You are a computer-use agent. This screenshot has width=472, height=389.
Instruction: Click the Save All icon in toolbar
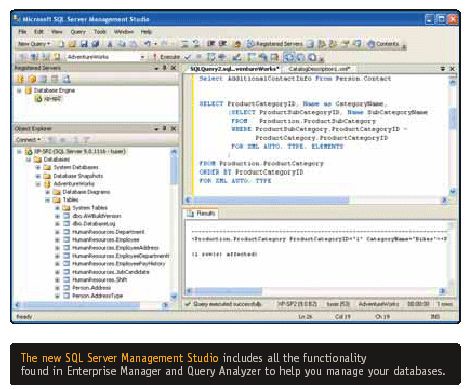pyautogui.click(x=95, y=44)
